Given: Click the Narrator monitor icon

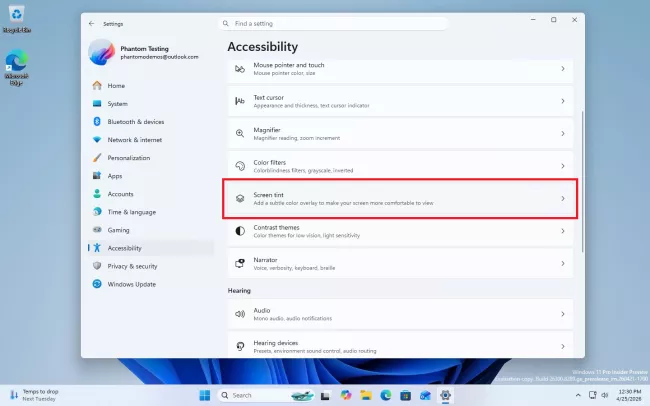Looking at the screenshot, I should tap(240, 263).
